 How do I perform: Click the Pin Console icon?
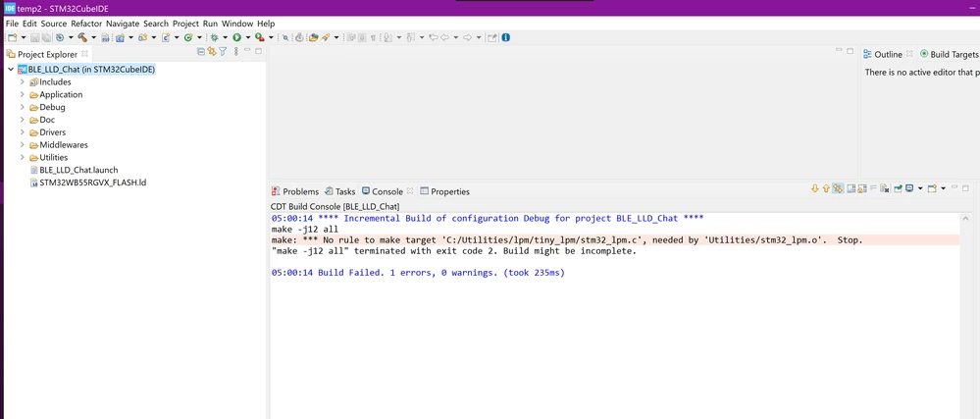coord(899,188)
